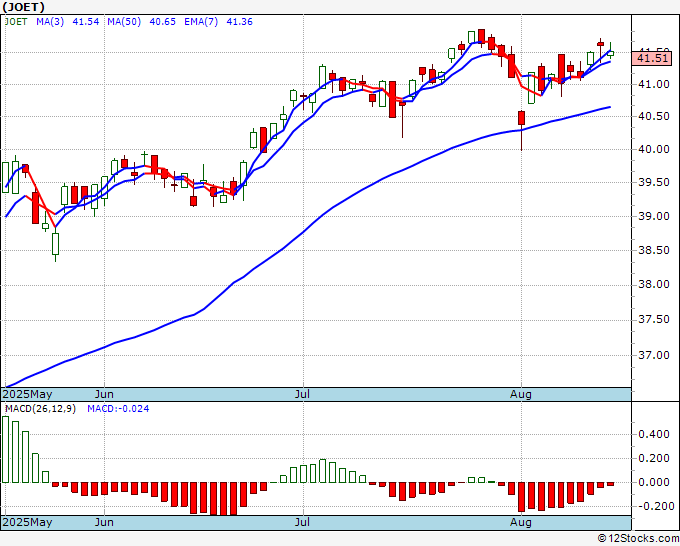Click the tallest green MACD bar in May
Screen dimensions: 680x546
(5, 449)
